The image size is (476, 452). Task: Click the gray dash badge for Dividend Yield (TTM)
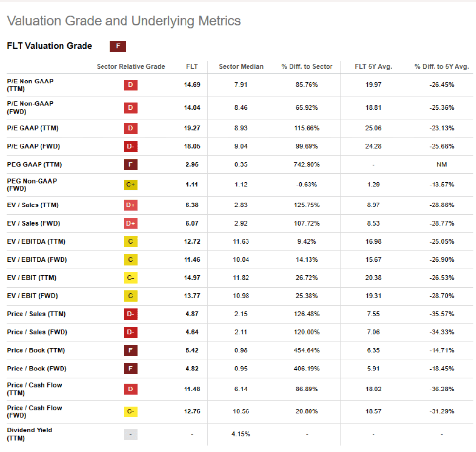tap(130, 434)
